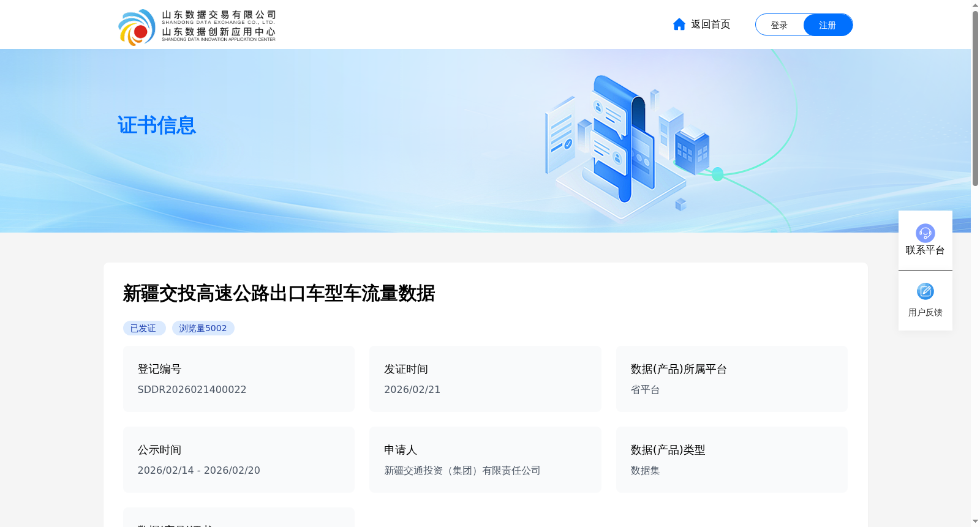Click the 省平台 value
980x527 pixels.
tap(645, 390)
